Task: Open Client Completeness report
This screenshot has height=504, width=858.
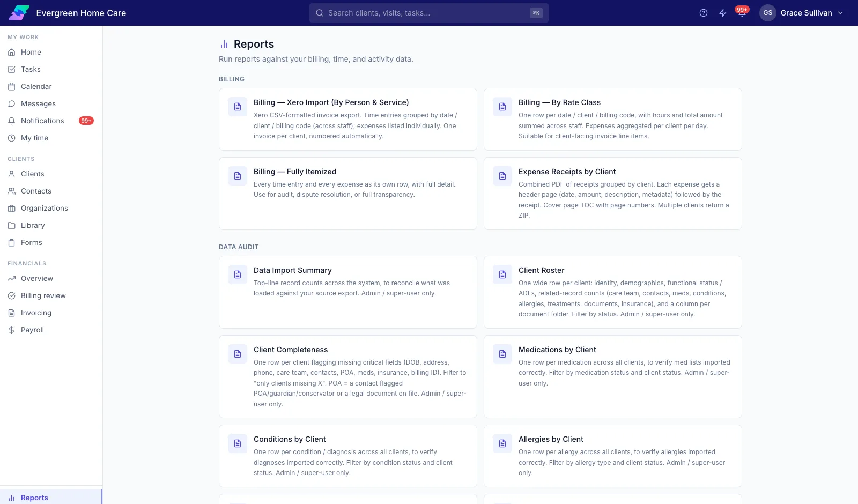Action: click(x=348, y=376)
